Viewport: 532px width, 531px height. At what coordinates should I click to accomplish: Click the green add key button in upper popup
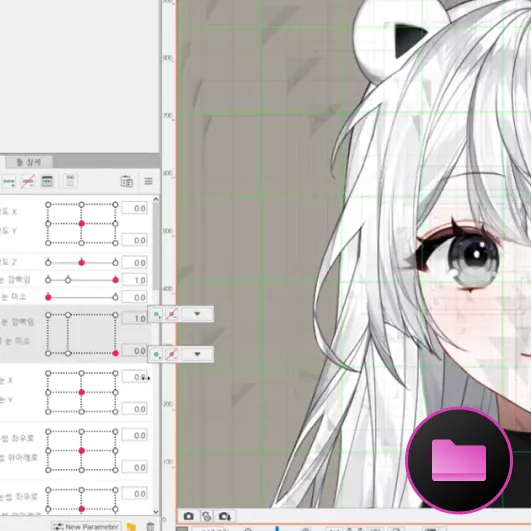point(156,314)
